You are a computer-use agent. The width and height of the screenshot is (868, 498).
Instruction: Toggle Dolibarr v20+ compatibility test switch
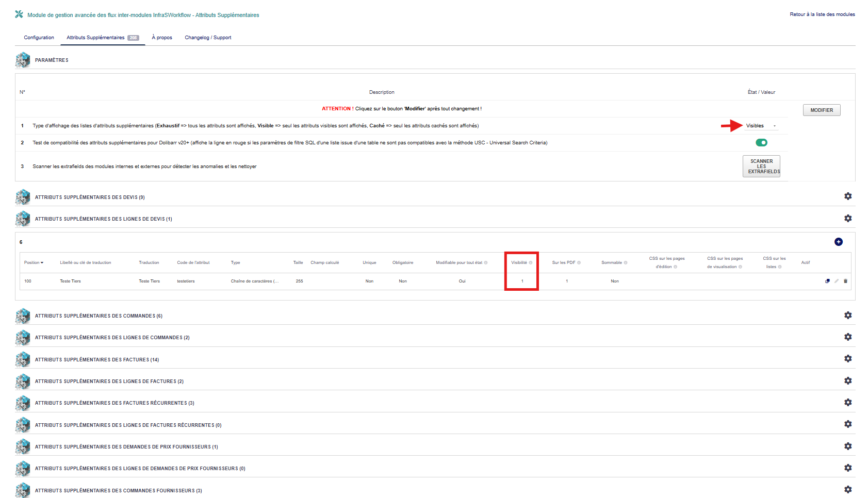[x=761, y=143]
